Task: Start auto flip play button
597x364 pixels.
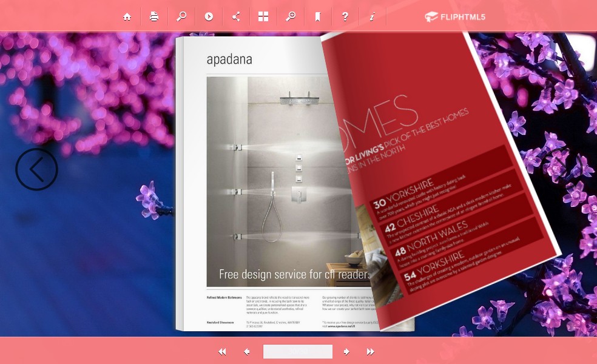Action: click(x=209, y=17)
